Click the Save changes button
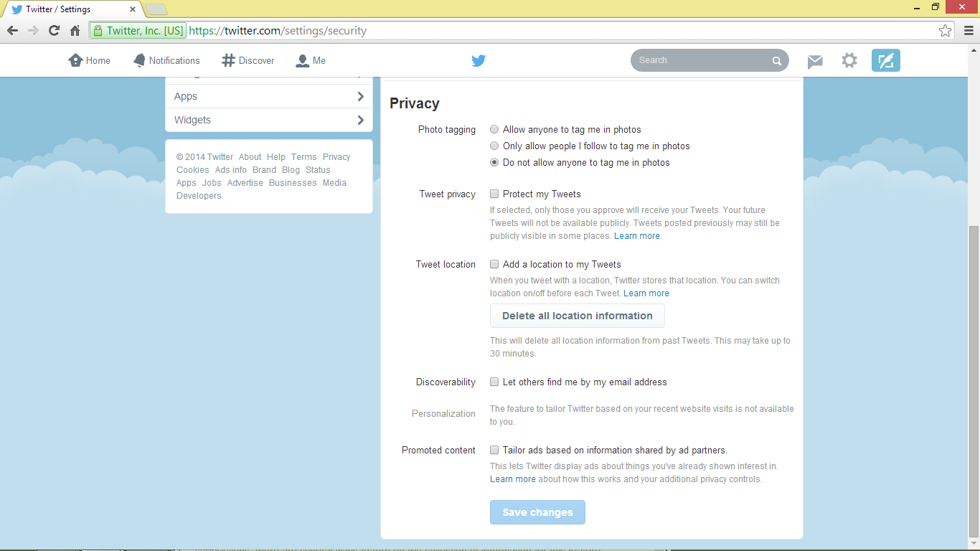The height and width of the screenshot is (551, 980). (x=537, y=512)
